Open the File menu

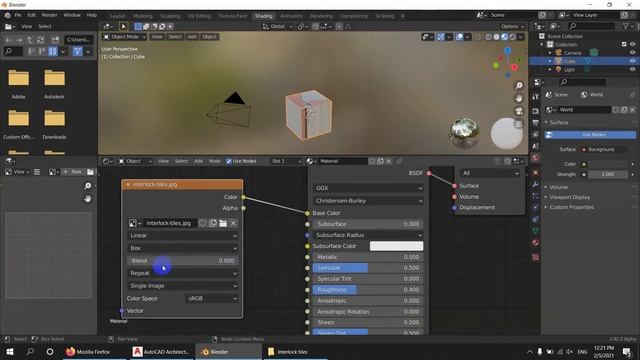click(x=18, y=15)
